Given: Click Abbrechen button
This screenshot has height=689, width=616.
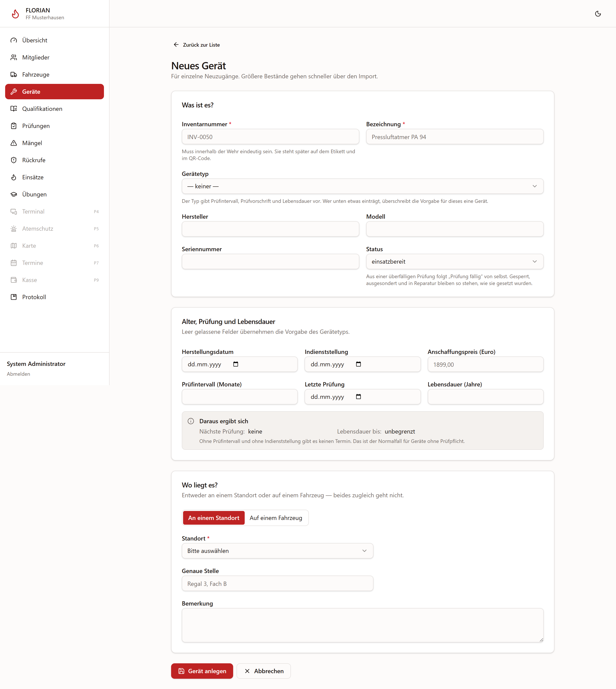Looking at the screenshot, I should coord(264,671).
